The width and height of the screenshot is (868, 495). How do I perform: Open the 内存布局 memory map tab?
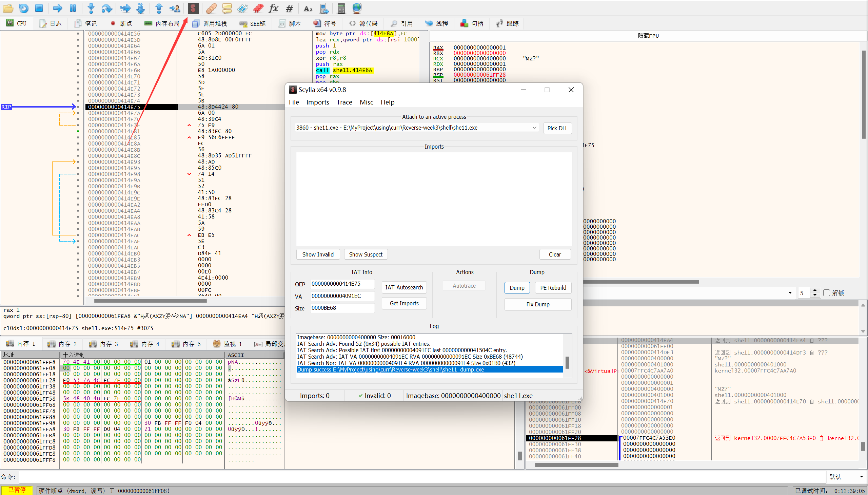(x=162, y=23)
